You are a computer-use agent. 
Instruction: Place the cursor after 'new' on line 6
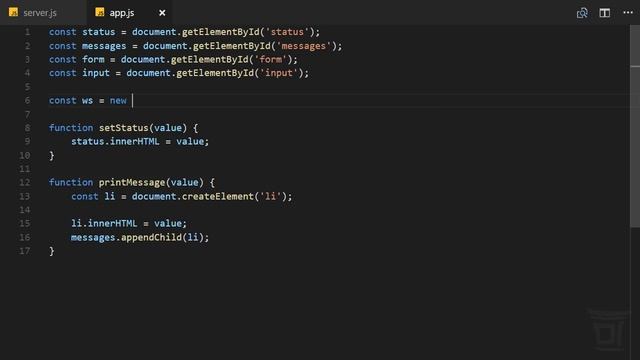point(132,100)
